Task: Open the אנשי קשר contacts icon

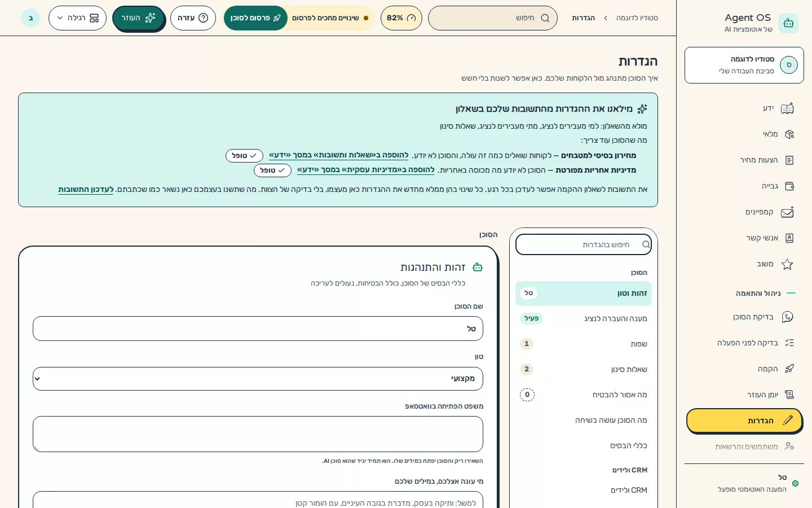Action: [789, 238]
